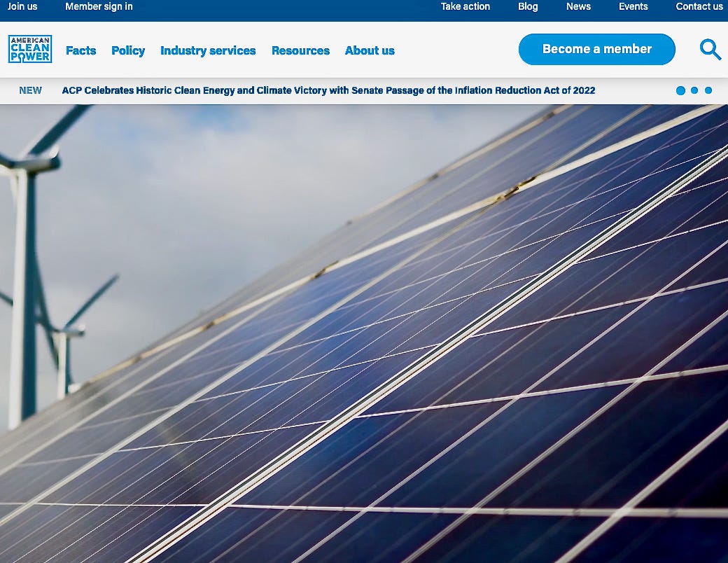Open the News link

[x=578, y=6]
